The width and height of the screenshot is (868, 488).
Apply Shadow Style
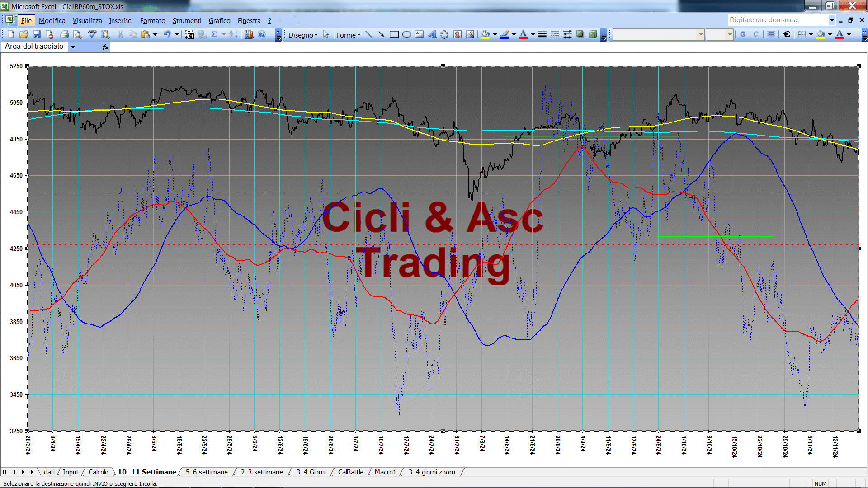coord(580,34)
